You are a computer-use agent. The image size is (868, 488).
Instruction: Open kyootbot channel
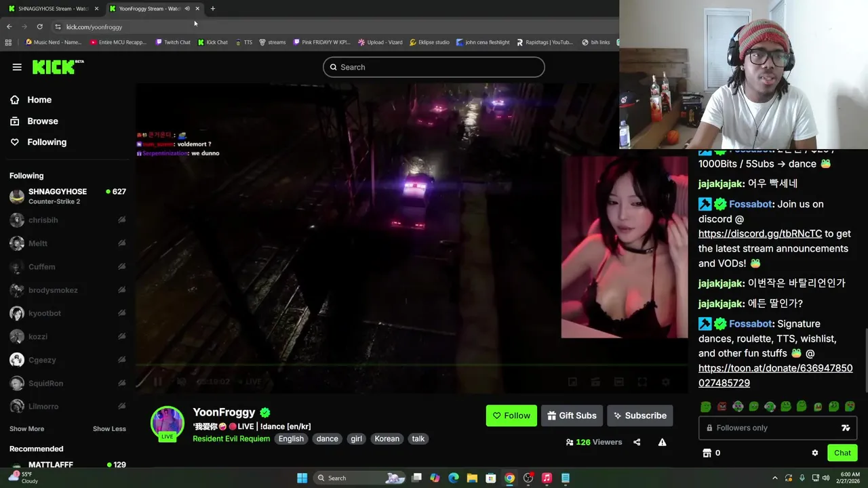click(x=68, y=313)
